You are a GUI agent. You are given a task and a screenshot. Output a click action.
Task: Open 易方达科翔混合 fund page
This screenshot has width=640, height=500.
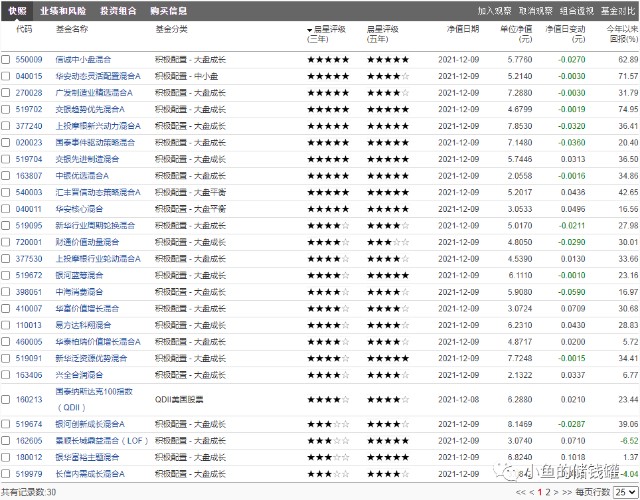click(x=83, y=325)
